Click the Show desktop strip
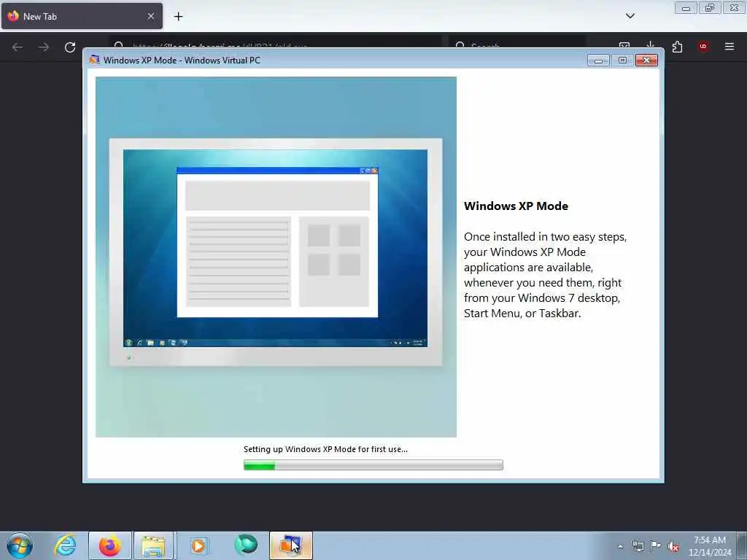This screenshot has width=747, height=560. 742,545
